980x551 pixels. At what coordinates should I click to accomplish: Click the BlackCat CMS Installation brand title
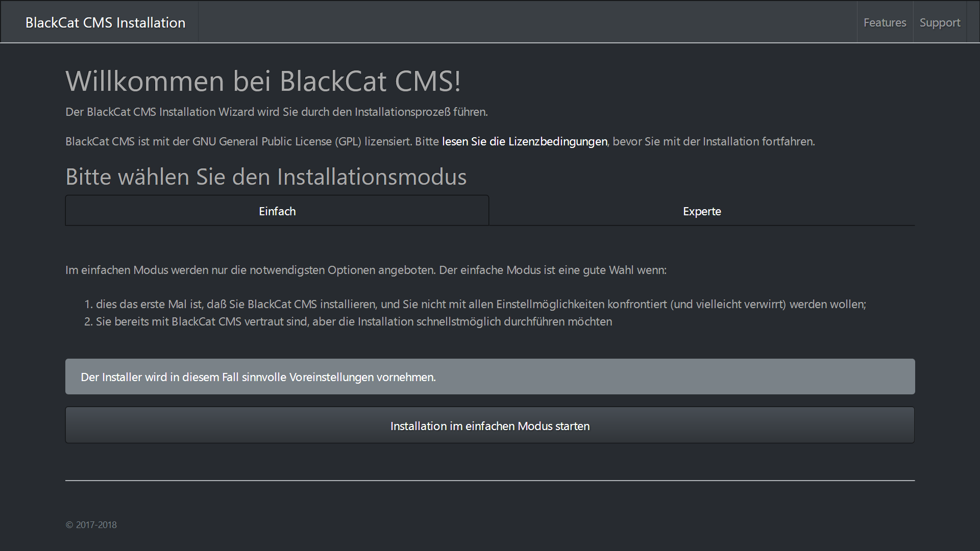[105, 22]
